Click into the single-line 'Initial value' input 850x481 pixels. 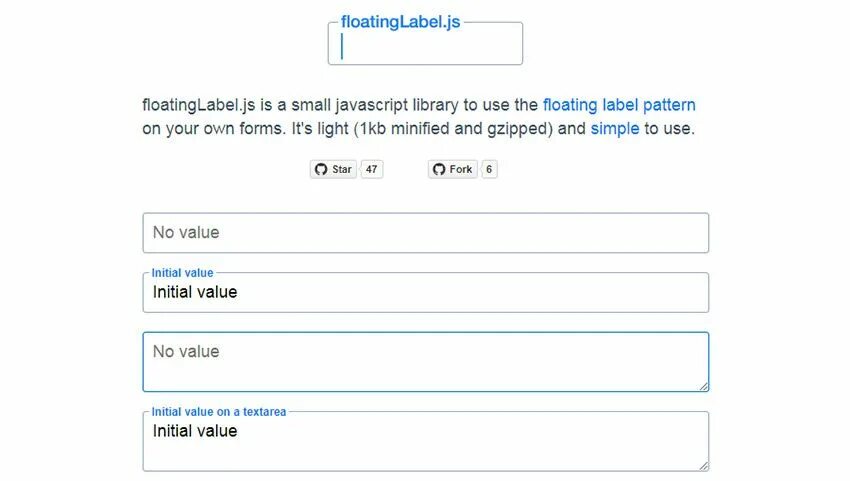pos(425,293)
